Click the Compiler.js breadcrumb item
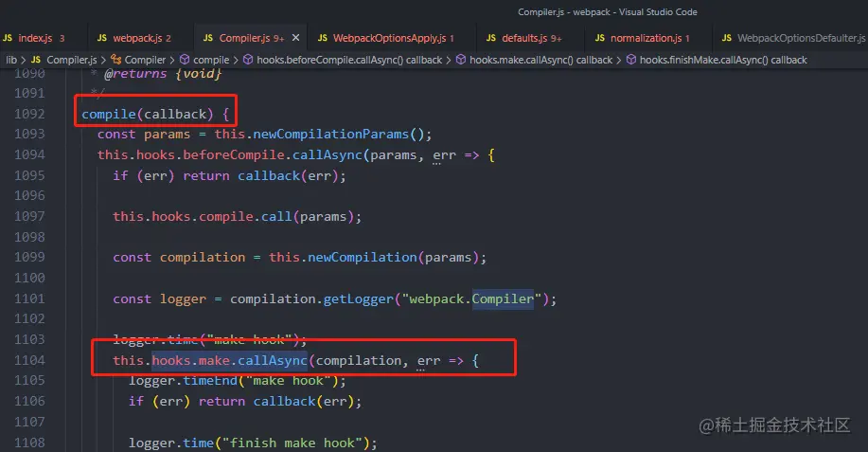Image resolution: width=868 pixels, height=452 pixels. click(71, 60)
